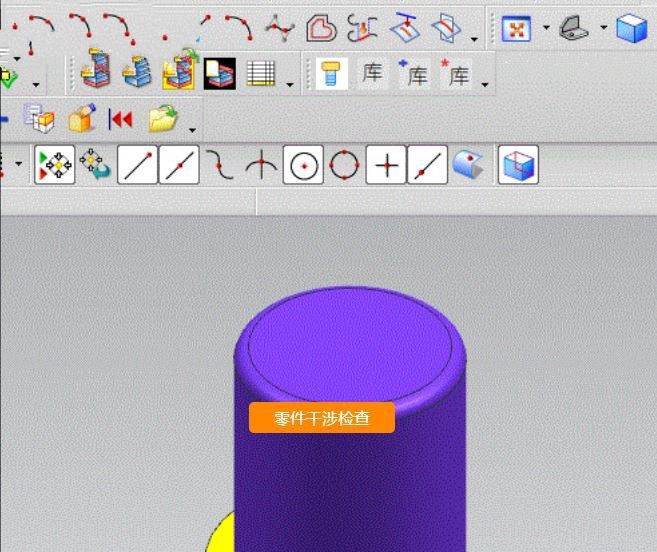657x552 pixels.
Task: Expand the mold toolbar dropdown after the grid icon
Action: tap(290, 85)
